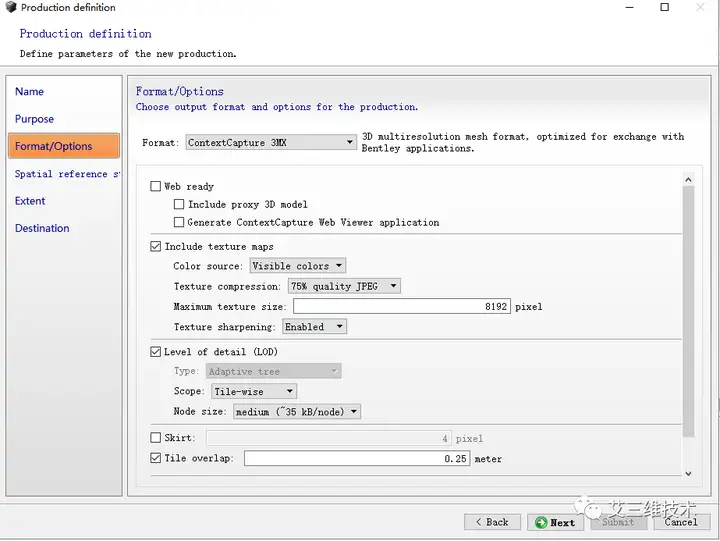Click the Submit button
This screenshot has height=541, width=720.
pyautogui.click(x=619, y=522)
